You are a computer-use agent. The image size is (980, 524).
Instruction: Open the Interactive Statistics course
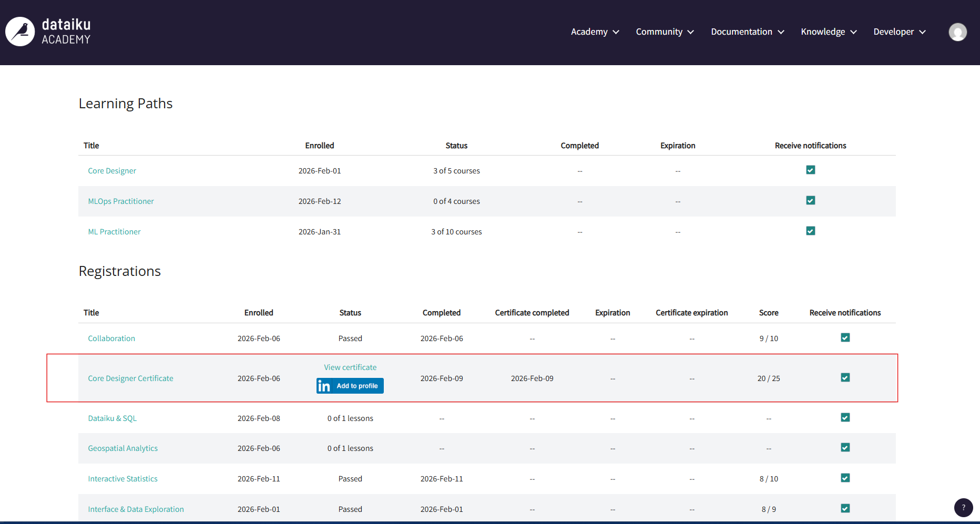tap(122, 479)
